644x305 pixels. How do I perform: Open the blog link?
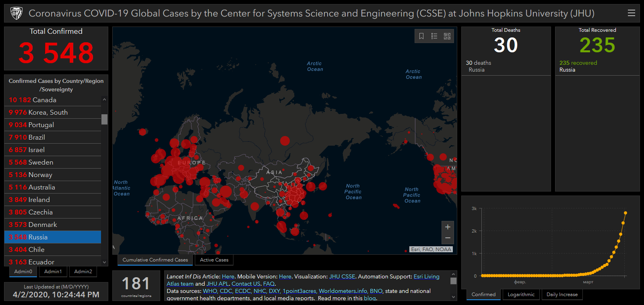[369, 298]
